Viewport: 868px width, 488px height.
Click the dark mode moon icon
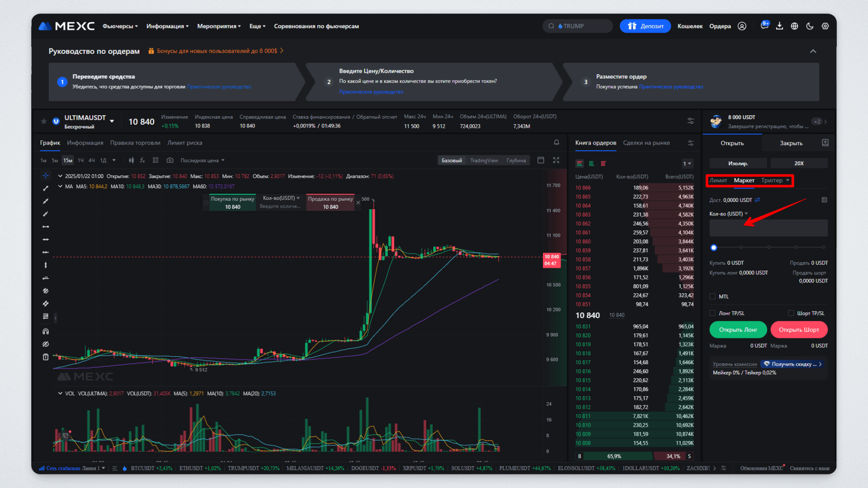pyautogui.click(x=810, y=26)
